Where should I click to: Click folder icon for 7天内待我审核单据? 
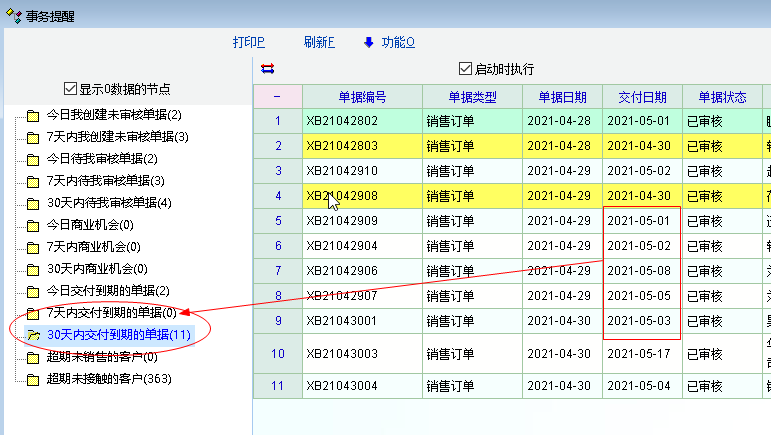pyautogui.click(x=32, y=181)
